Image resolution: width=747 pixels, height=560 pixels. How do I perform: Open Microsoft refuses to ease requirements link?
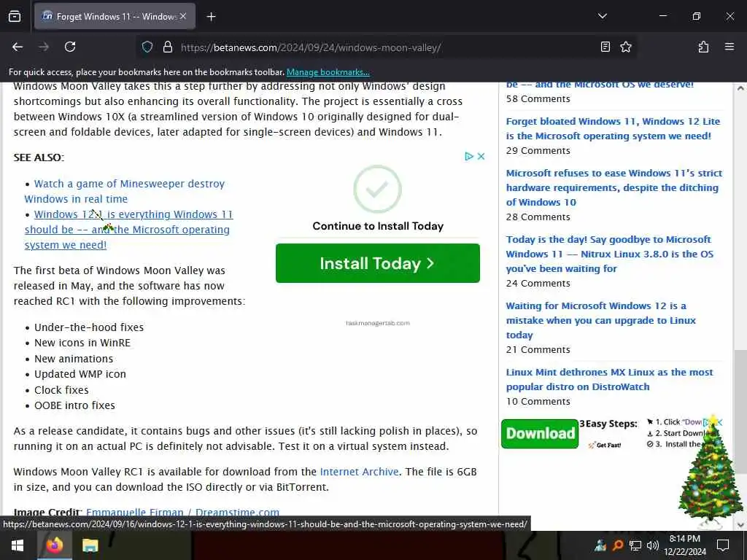614,187
